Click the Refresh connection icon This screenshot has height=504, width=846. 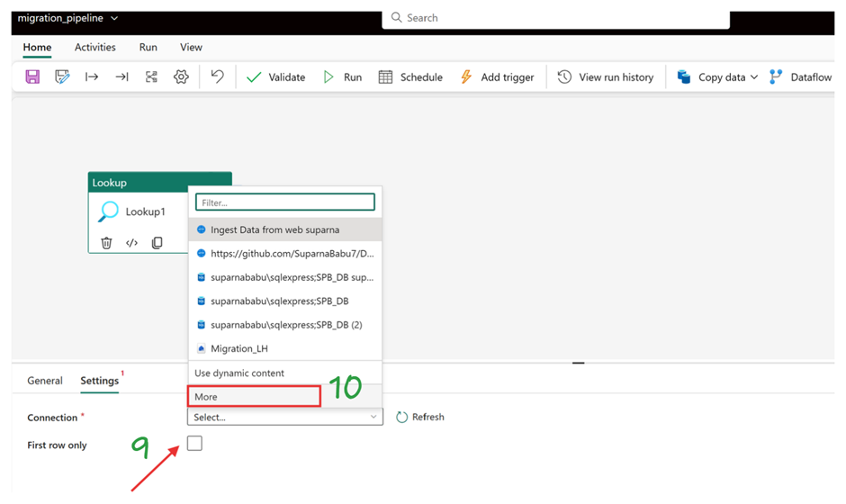(x=402, y=417)
